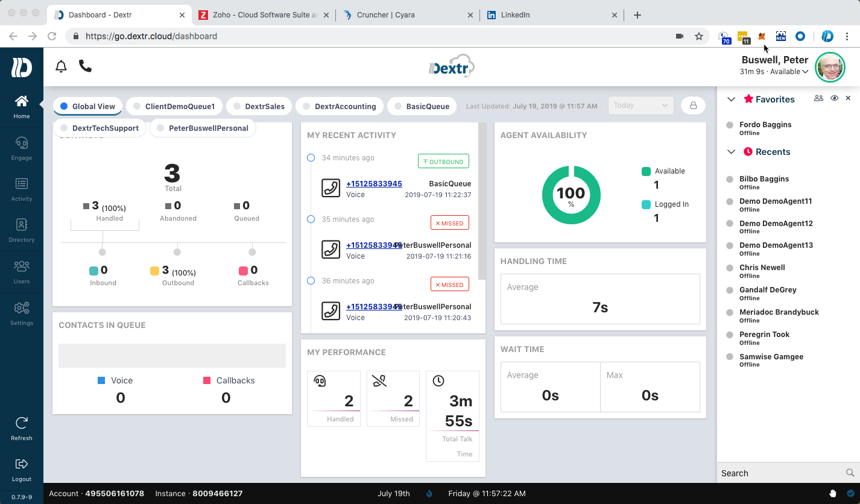Open the Directory section
Viewport: 860px width, 504px height.
click(22, 230)
